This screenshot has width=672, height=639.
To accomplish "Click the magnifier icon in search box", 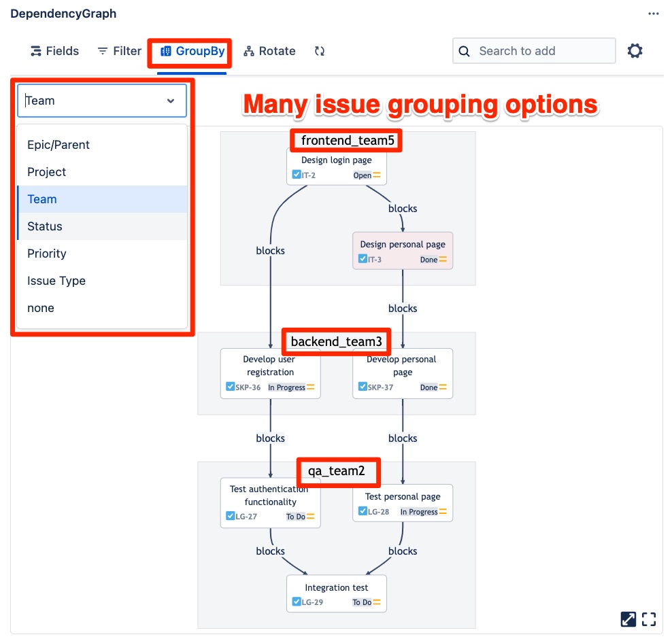I will (465, 51).
